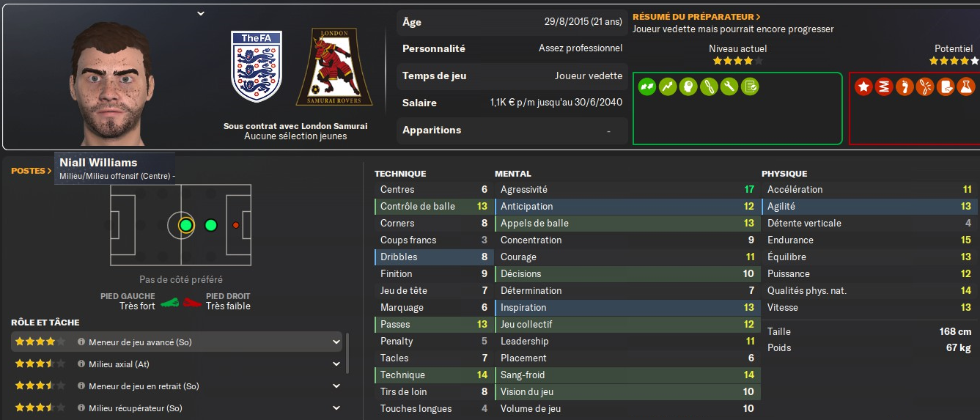
Task: Click the rising-chart strength icon
Action: (x=667, y=86)
